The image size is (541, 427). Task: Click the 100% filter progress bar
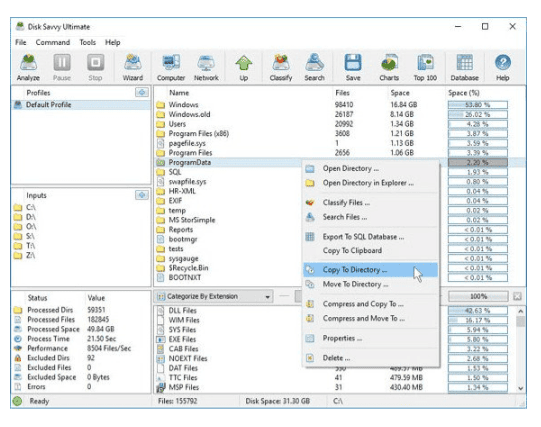coord(478,296)
